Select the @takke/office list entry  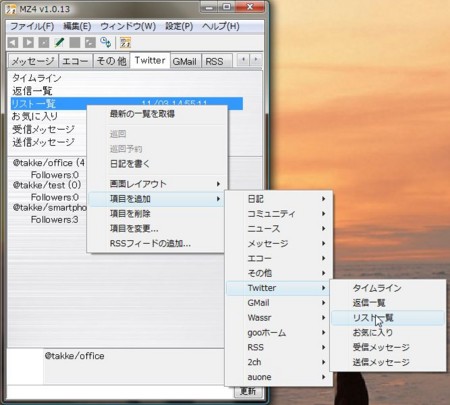(49, 163)
